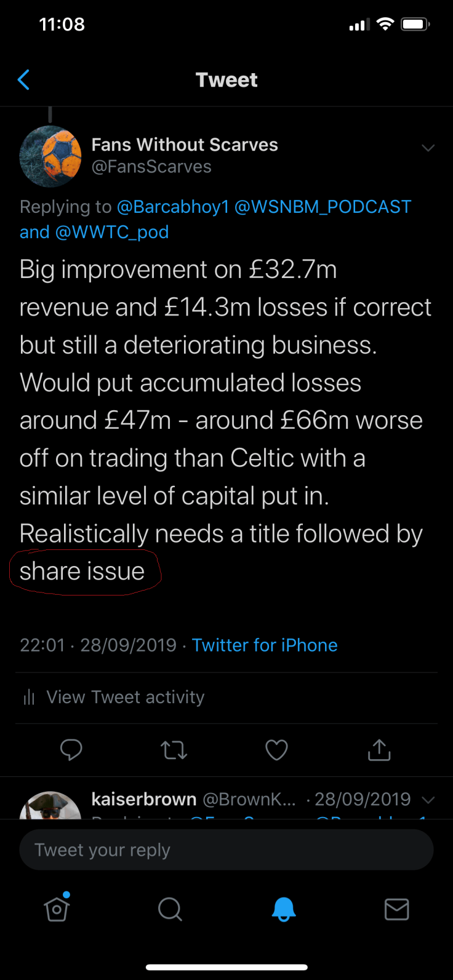Open tweet analytics bar-chart icon

coord(29,697)
